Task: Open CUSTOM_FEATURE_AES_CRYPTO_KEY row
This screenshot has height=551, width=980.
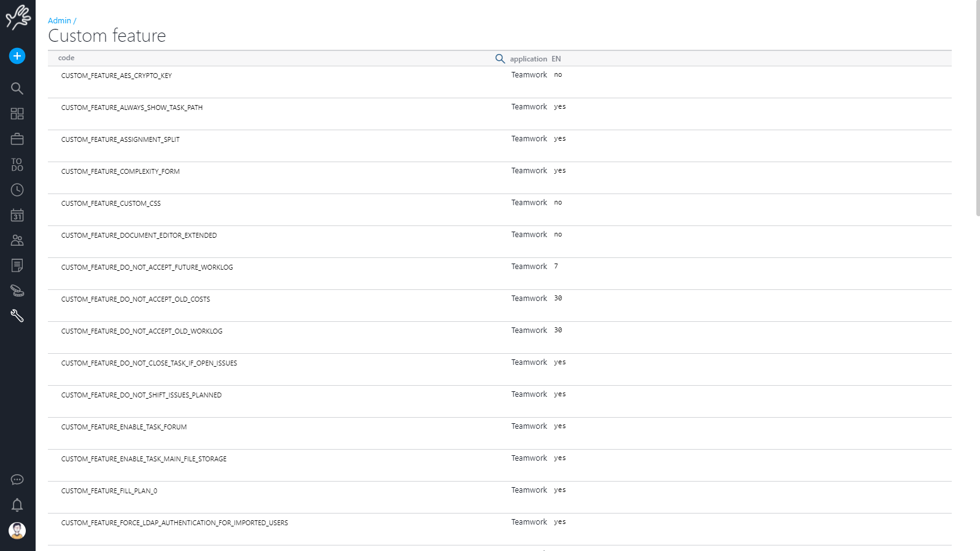Action: click(x=117, y=76)
